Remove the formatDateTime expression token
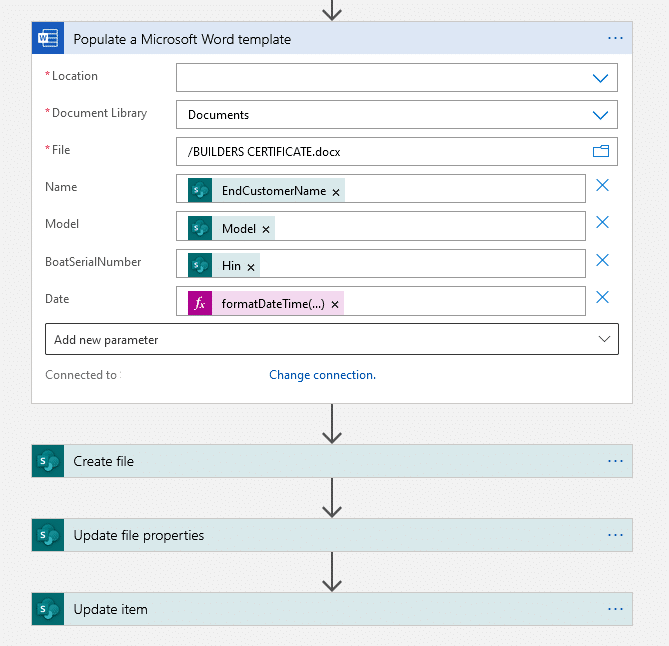The width and height of the screenshot is (669, 646). pos(335,304)
